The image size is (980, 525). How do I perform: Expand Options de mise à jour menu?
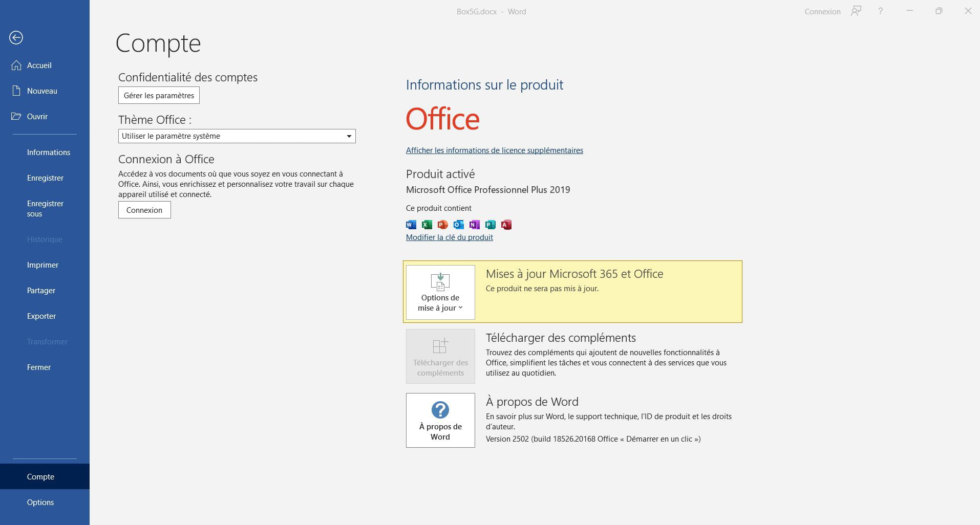(440, 292)
